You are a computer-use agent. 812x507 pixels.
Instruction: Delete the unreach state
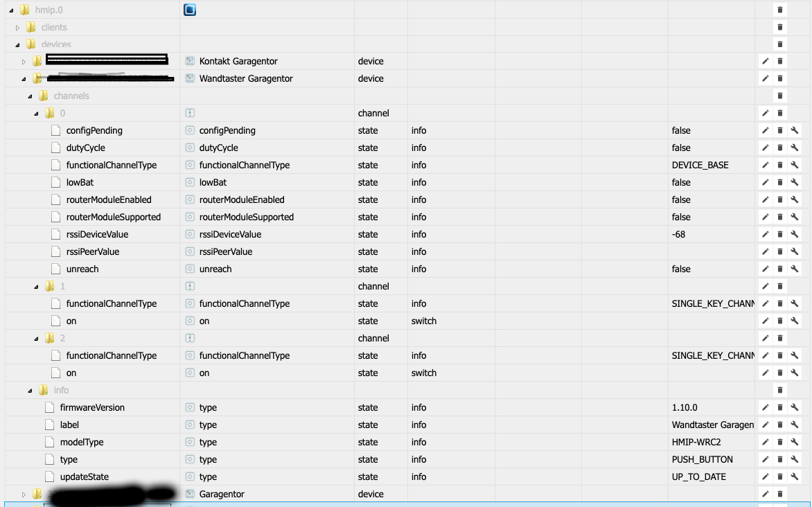(780, 269)
